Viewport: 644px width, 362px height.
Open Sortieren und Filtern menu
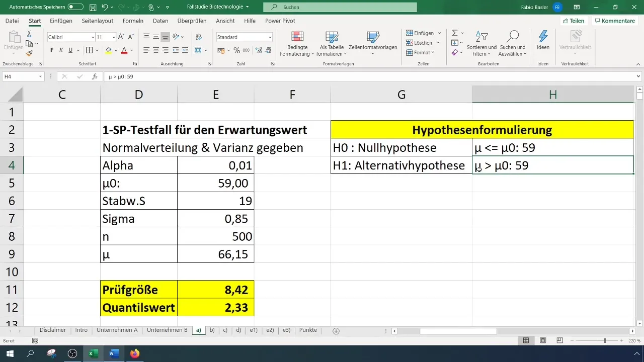(481, 44)
